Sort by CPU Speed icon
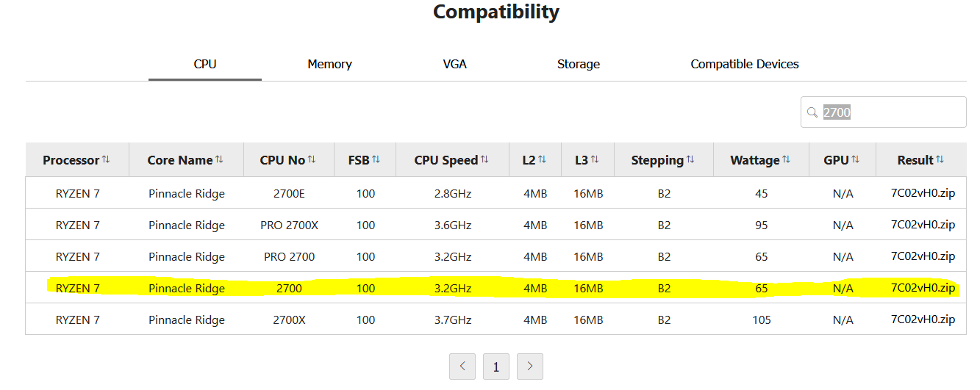The width and height of the screenshot is (980, 390). 484,159
